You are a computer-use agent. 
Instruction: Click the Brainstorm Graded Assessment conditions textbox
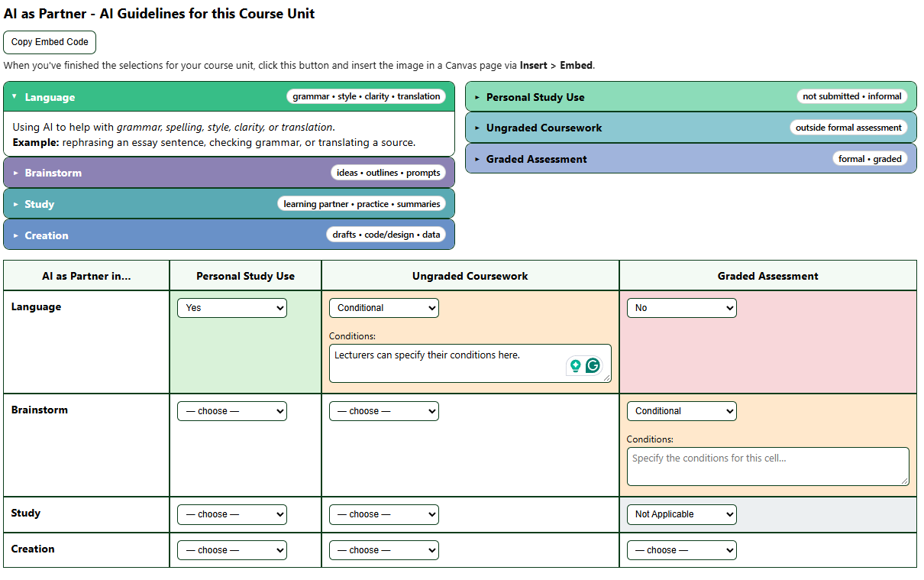click(x=768, y=466)
